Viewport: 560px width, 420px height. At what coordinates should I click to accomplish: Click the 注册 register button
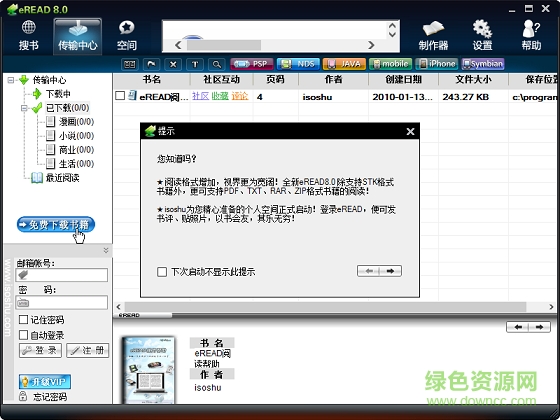tap(88, 350)
